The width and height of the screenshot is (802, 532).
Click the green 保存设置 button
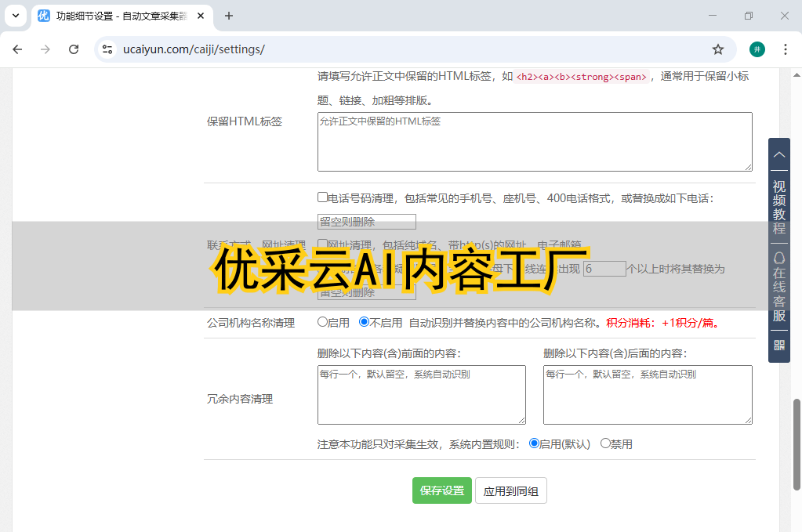tap(441, 490)
